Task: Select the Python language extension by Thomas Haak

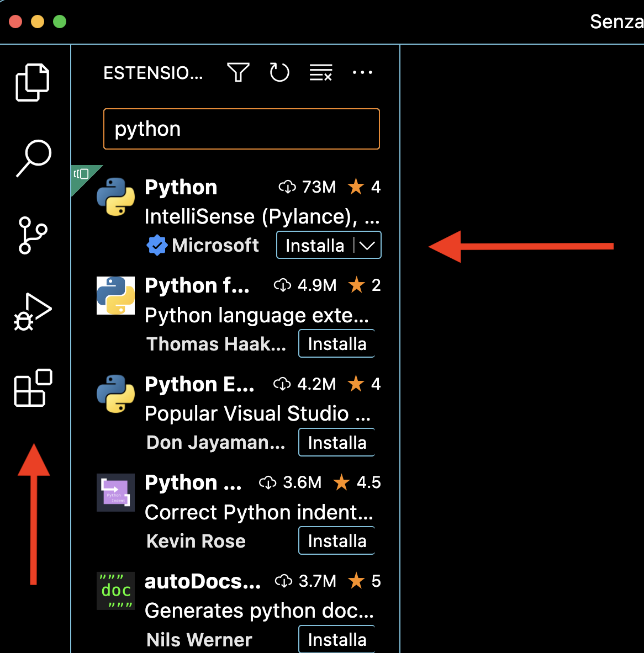Action: (239, 315)
